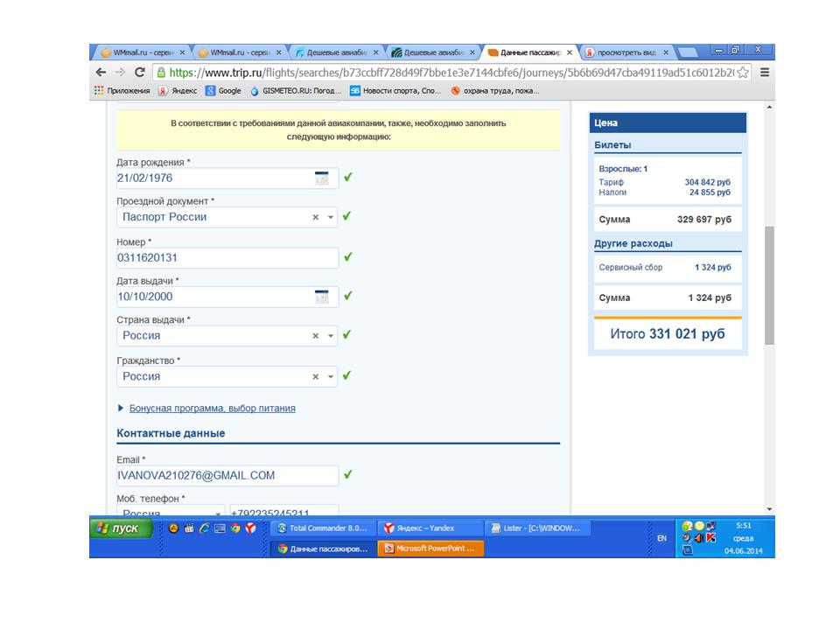Expand the Проездной документ dropdown arrow
The width and height of the screenshot is (840, 630).
pos(331,218)
